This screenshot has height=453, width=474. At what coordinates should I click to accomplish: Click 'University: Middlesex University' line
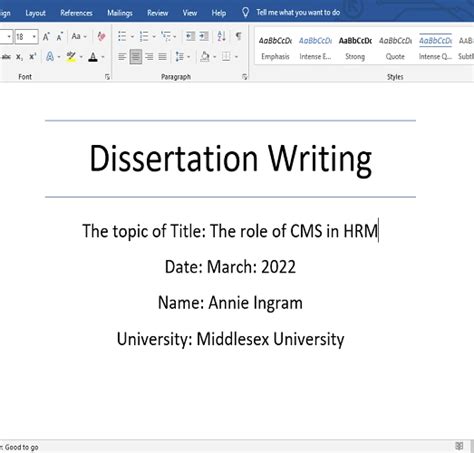[230, 339]
